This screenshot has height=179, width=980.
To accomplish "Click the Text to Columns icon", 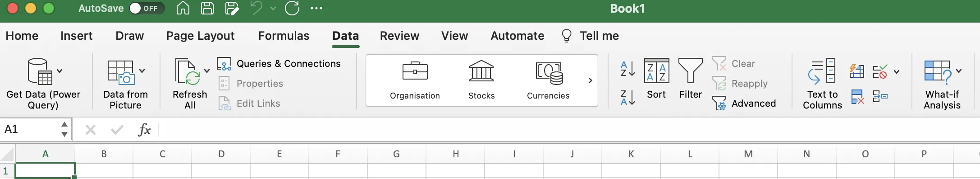I will [x=822, y=71].
